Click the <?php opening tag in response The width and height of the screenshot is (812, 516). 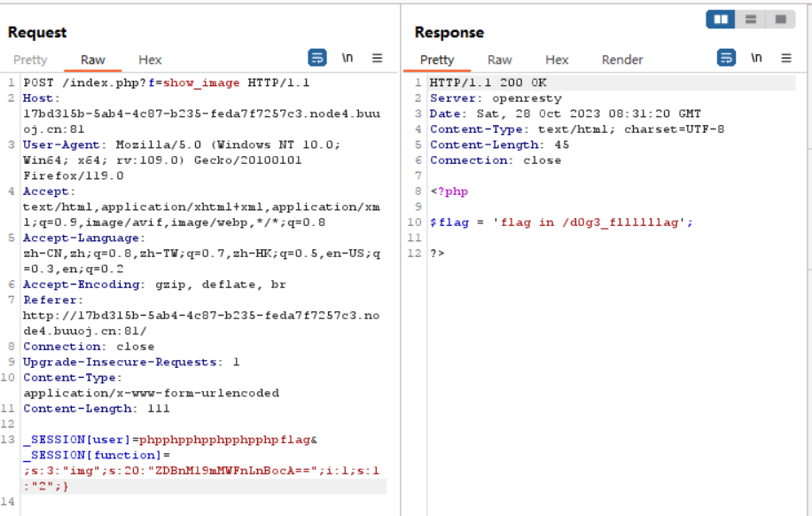(x=449, y=192)
